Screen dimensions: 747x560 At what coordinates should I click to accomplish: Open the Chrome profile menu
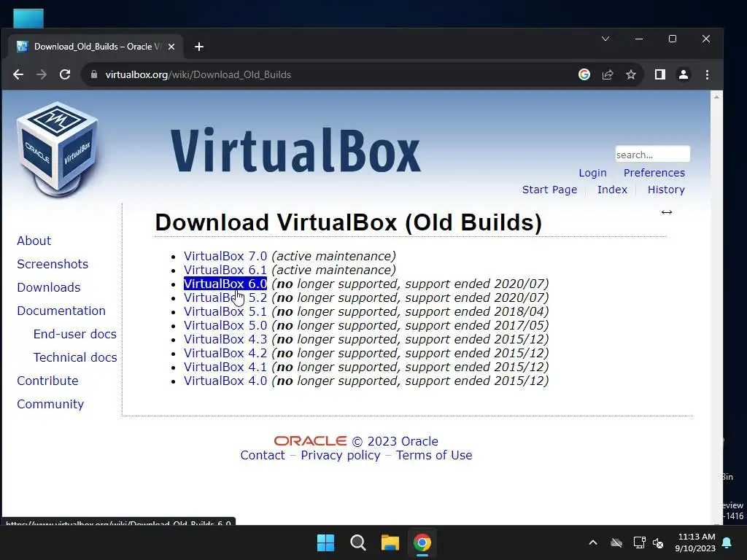coord(683,75)
